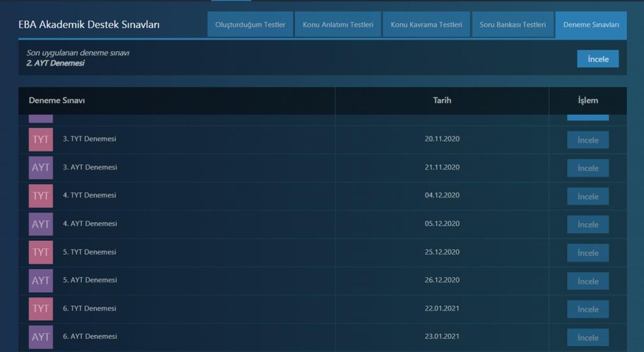Click the date 22.01.2021
Viewport: 644px width, 352px height.
442,308
